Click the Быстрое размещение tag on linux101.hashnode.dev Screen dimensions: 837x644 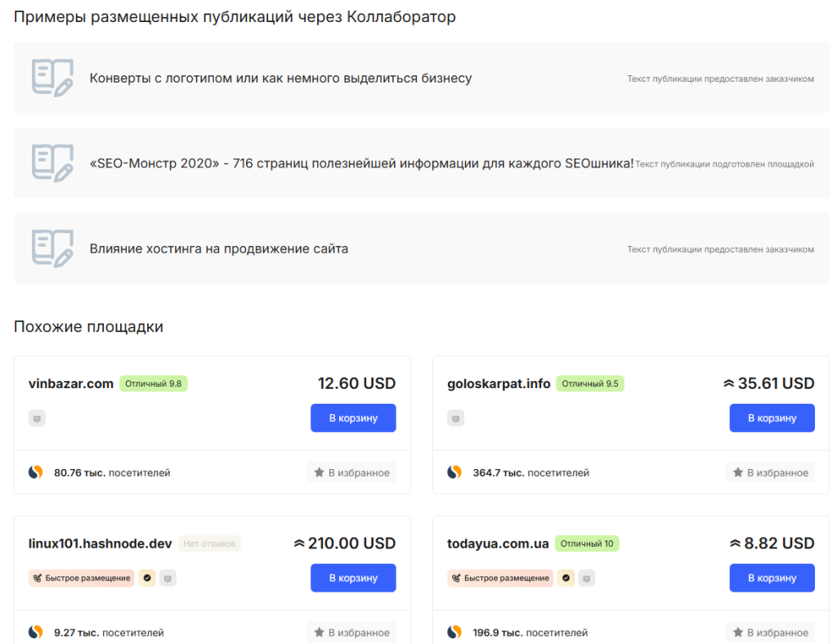(82, 578)
